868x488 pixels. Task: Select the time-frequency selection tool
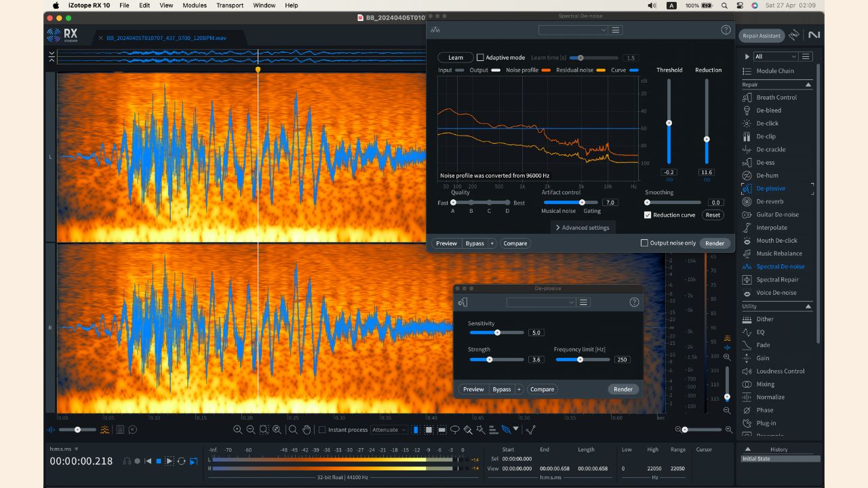[429, 430]
